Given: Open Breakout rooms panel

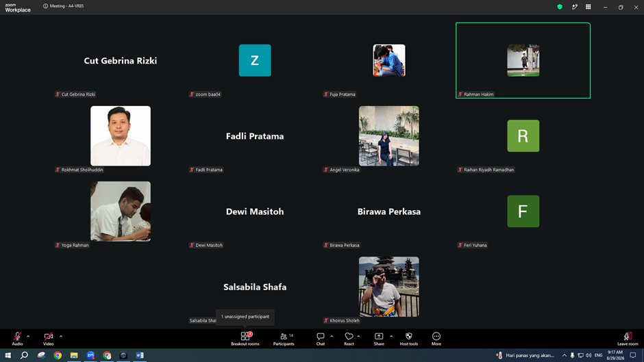Looking at the screenshot, I should (x=245, y=339).
